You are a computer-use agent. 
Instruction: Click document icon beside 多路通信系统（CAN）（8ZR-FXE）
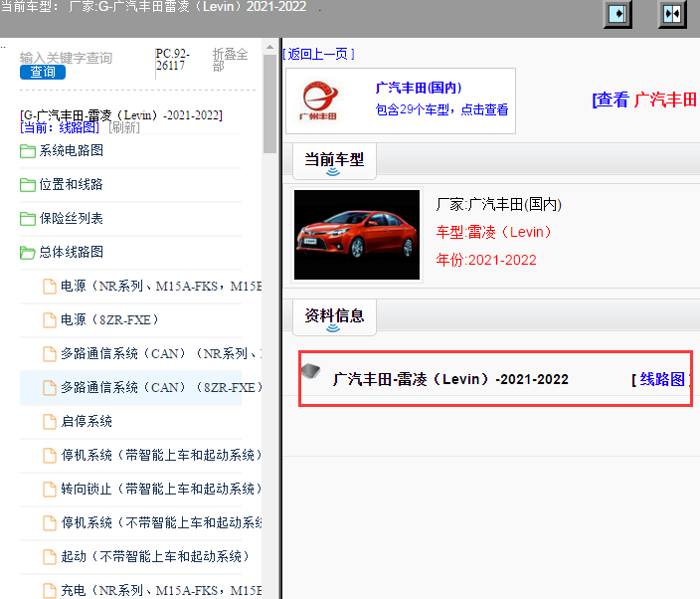[x=49, y=388]
